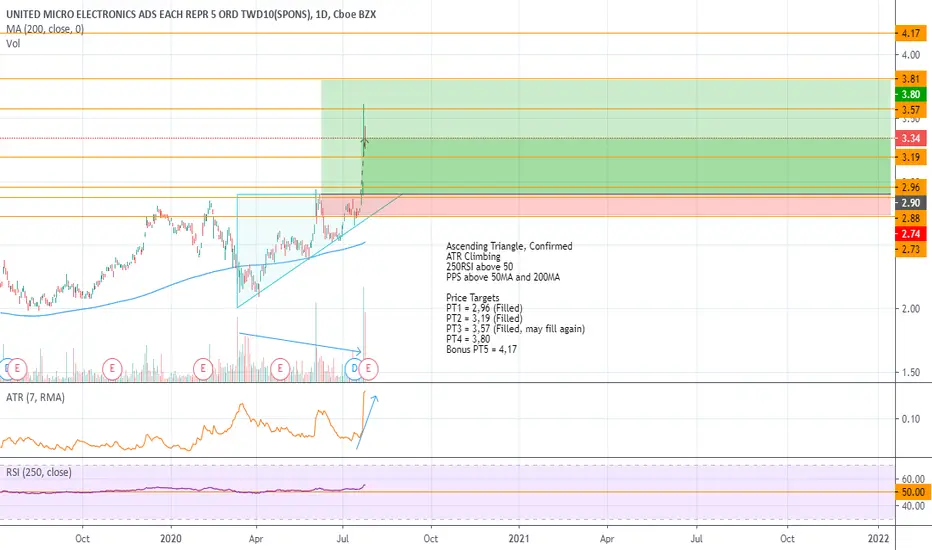Select the MA (200, close, 0) indicator label
The height and width of the screenshot is (550, 932).
pyautogui.click(x=45, y=29)
